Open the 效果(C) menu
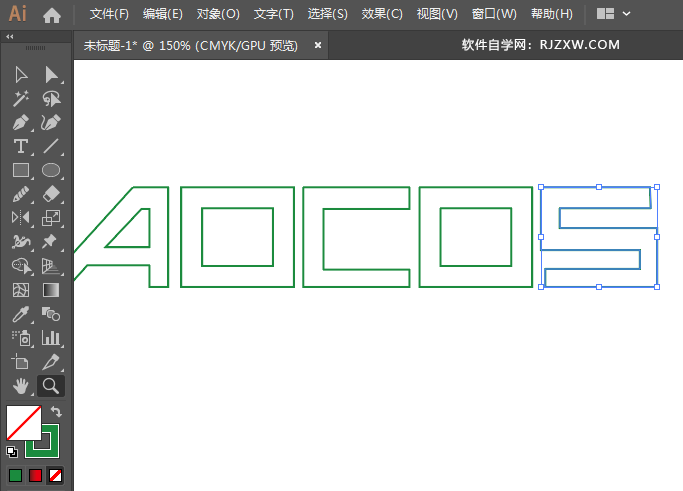The height and width of the screenshot is (491, 683). [382, 14]
